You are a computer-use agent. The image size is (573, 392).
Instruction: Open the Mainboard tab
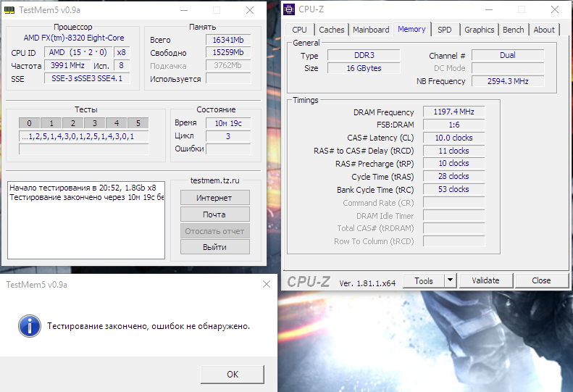click(x=371, y=30)
